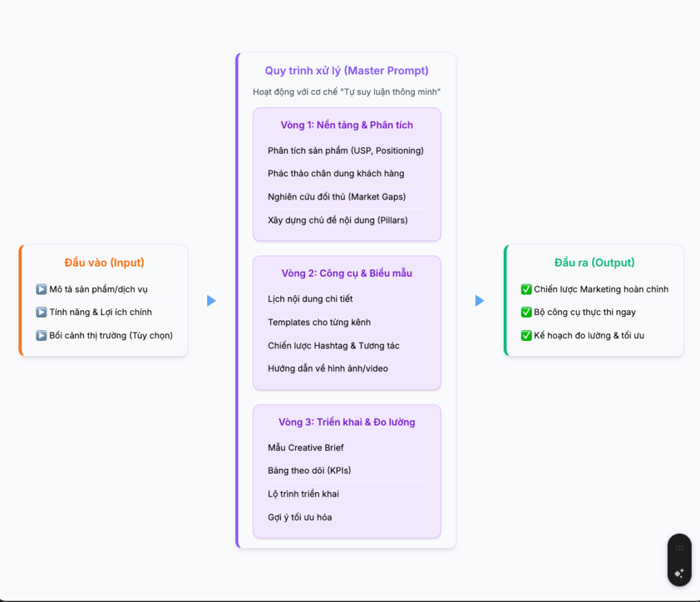This screenshot has height=602, width=700.
Task: Click the green check beside "Chiến lược Marketing hoàn chỉnh"
Action: (526, 289)
